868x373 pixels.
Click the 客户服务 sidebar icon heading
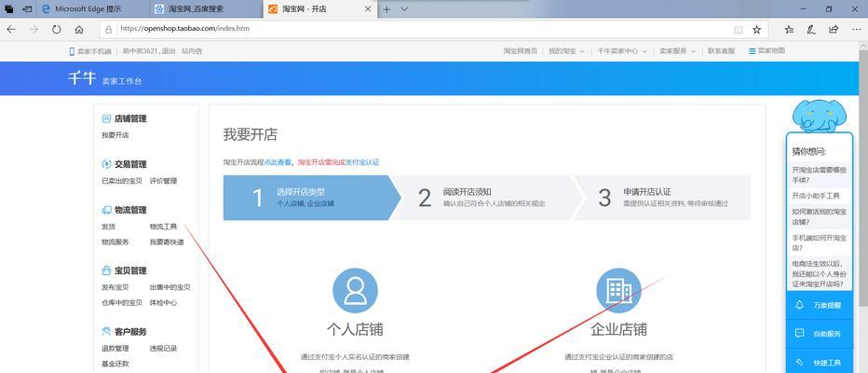(x=124, y=331)
